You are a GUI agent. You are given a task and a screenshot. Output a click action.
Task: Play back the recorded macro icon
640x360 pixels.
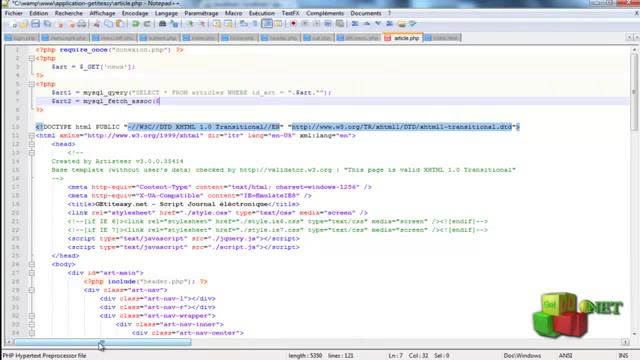click(x=316, y=24)
